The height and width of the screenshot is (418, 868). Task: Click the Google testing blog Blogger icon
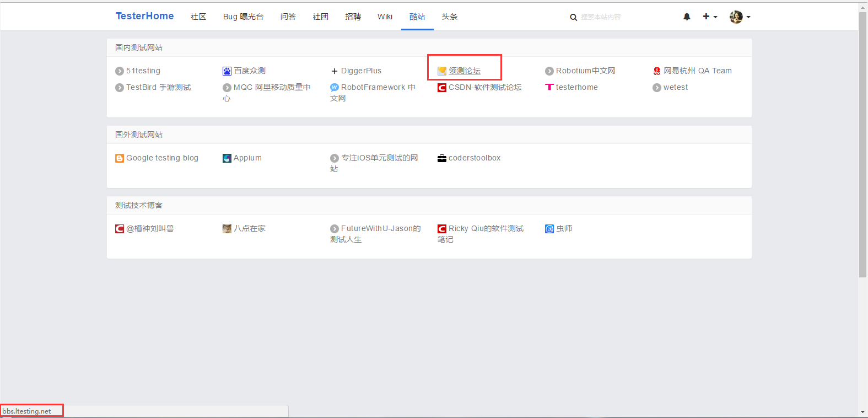pyautogui.click(x=120, y=158)
